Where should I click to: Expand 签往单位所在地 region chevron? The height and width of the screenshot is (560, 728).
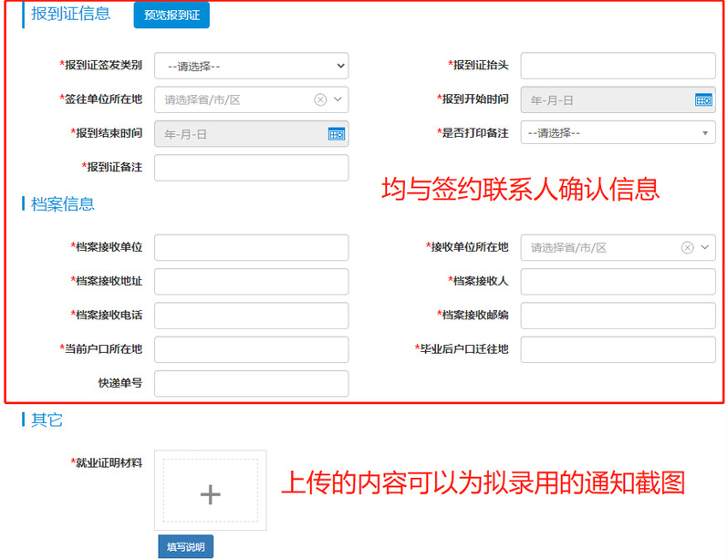pos(338,100)
